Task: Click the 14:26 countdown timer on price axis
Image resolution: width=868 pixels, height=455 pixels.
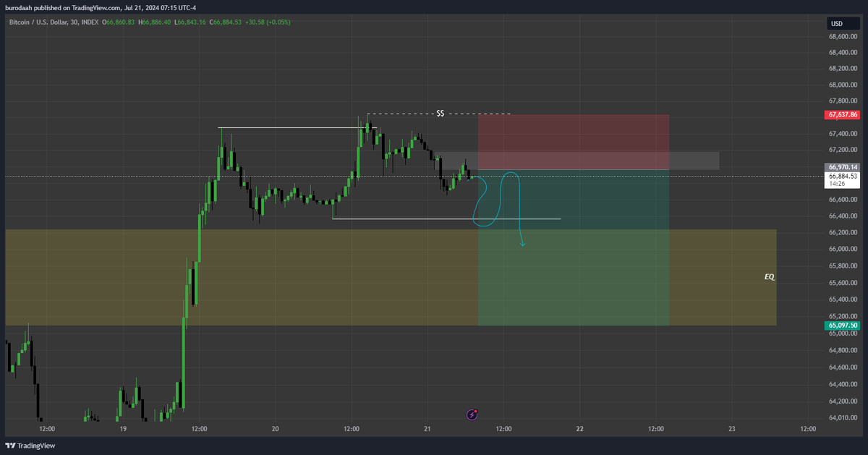Action: point(836,184)
